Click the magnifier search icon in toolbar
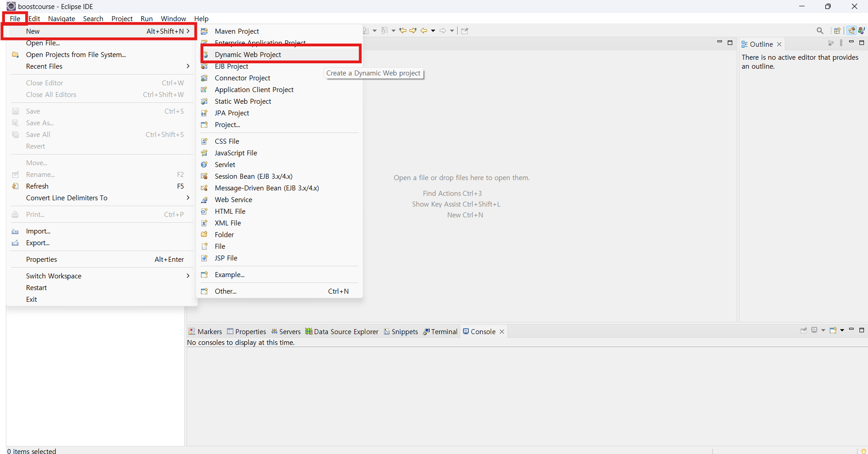The width and height of the screenshot is (868, 454). click(820, 31)
